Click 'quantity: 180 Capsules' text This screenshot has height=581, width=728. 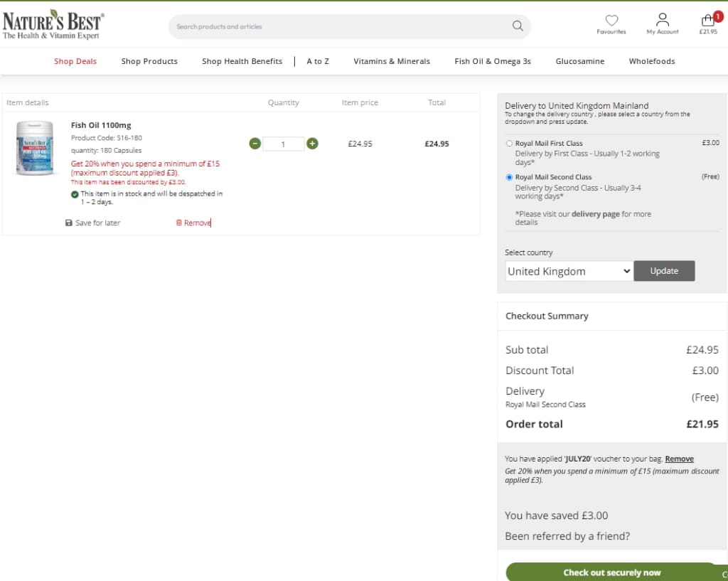[107, 151]
